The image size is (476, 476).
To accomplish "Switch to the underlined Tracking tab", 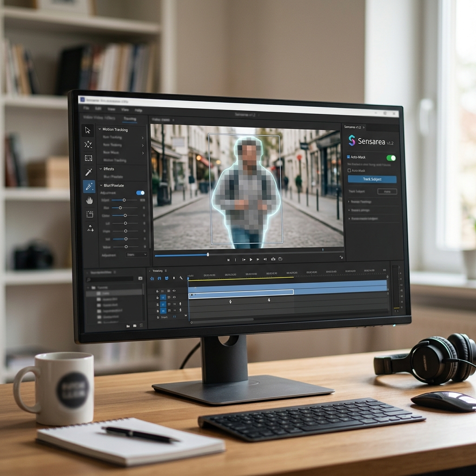I will [130, 119].
